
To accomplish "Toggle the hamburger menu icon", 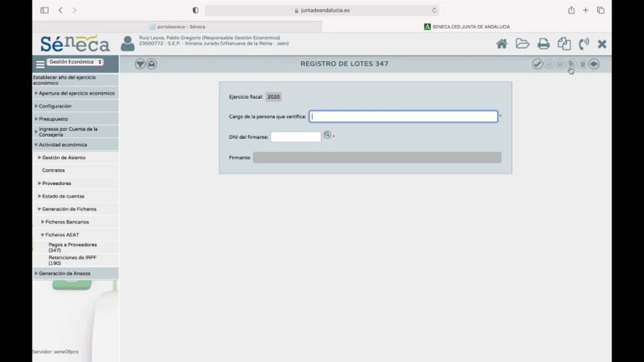I will 40,64.
